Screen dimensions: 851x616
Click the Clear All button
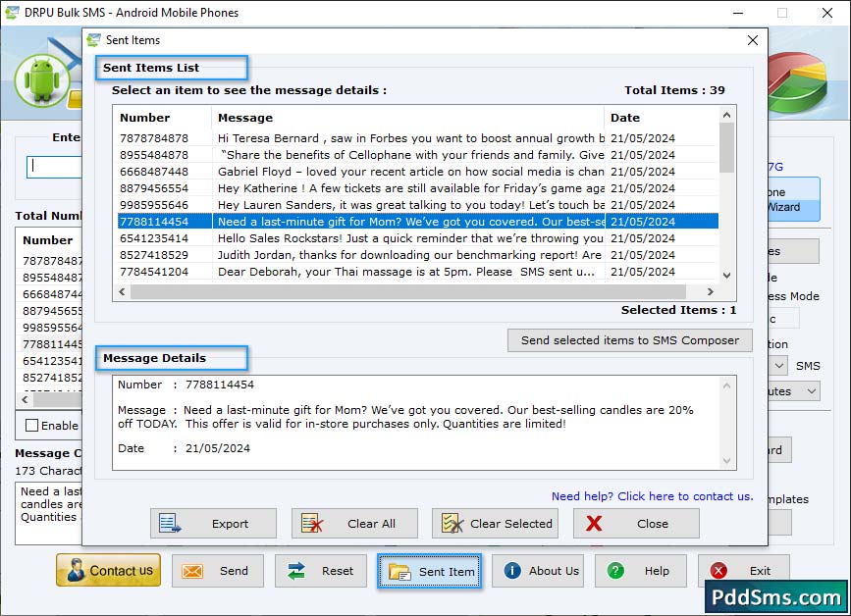click(354, 523)
